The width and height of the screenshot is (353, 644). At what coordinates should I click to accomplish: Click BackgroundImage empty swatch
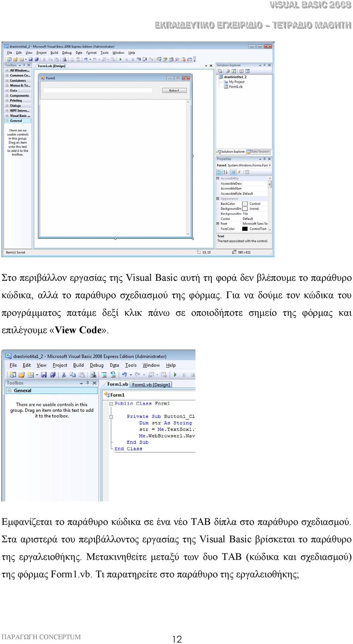pyautogui.click(x=245, y=208)
